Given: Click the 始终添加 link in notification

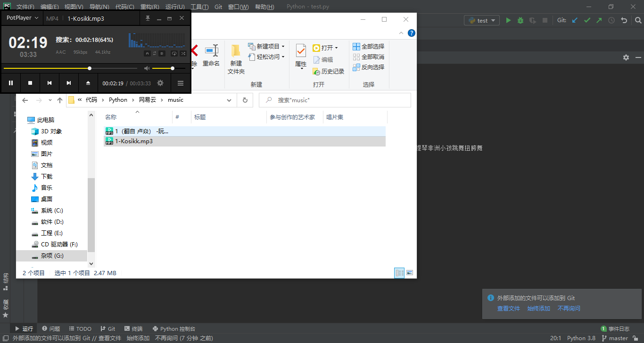Looking at the screenshot, I should click(538, 309).
